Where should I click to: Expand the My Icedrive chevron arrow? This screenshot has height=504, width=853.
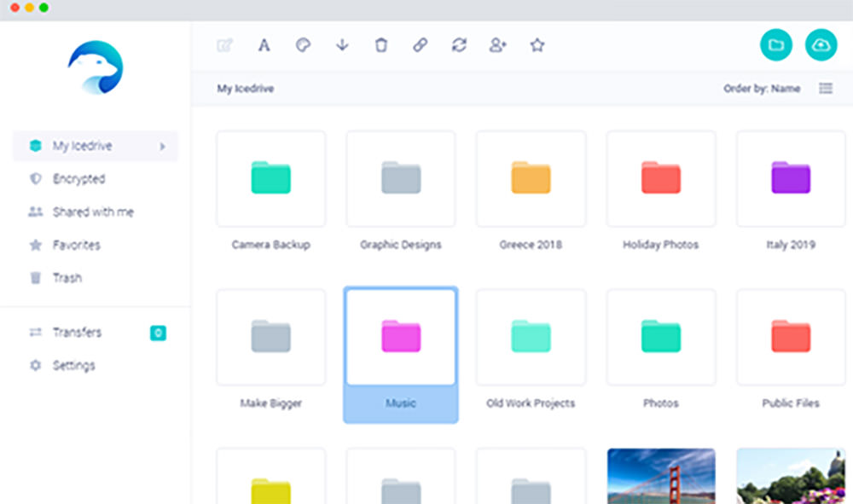tap(162, 146)
